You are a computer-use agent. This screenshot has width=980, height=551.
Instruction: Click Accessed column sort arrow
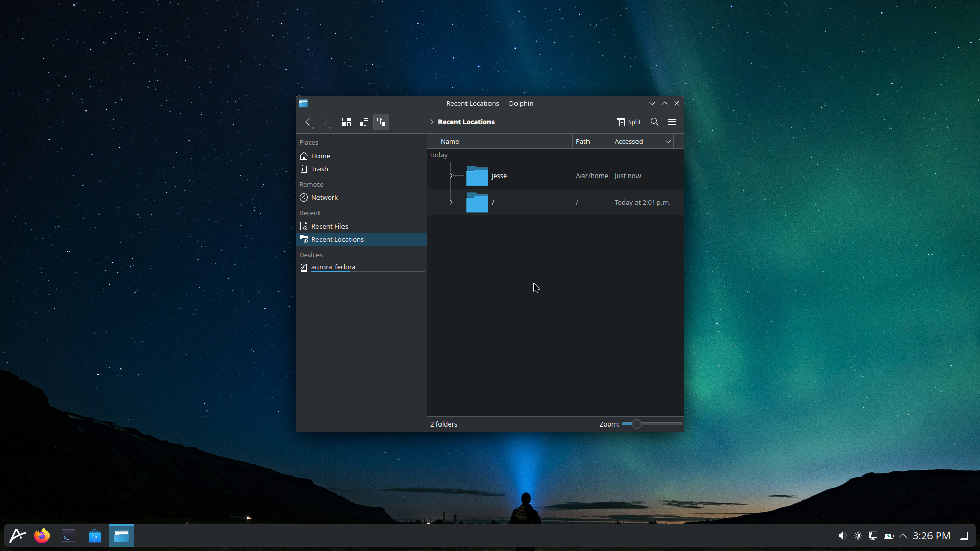pyautogui.click(x=668, y=141)
